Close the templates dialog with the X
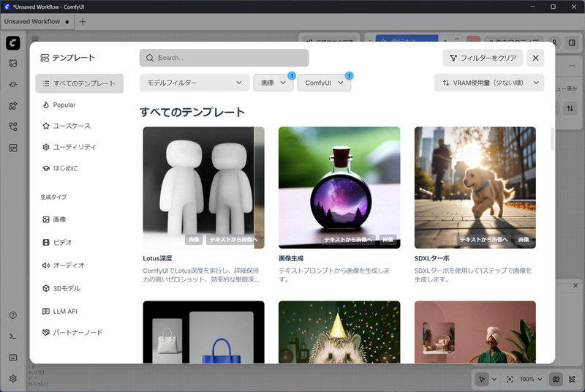This screenshot has width=585, height=392. (535, 58)
